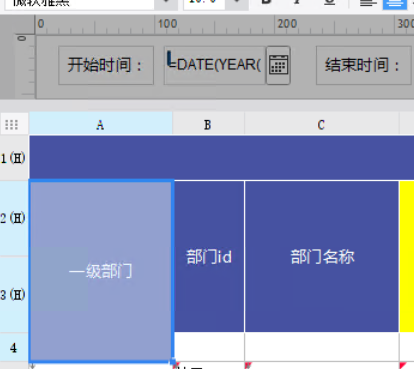414x369 pixels.
Task: Select empty cell B4
Action: click(209, 347)
